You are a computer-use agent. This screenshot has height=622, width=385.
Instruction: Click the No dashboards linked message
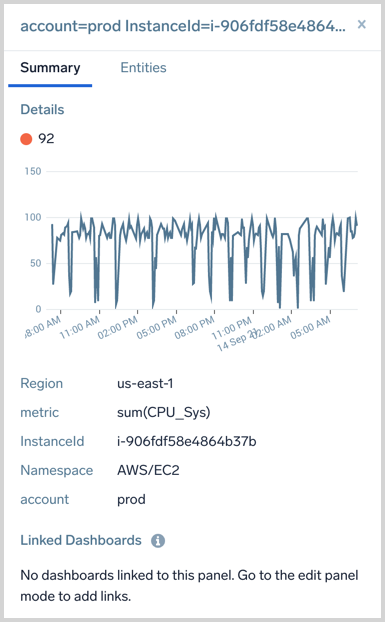(x=189, y=586)
